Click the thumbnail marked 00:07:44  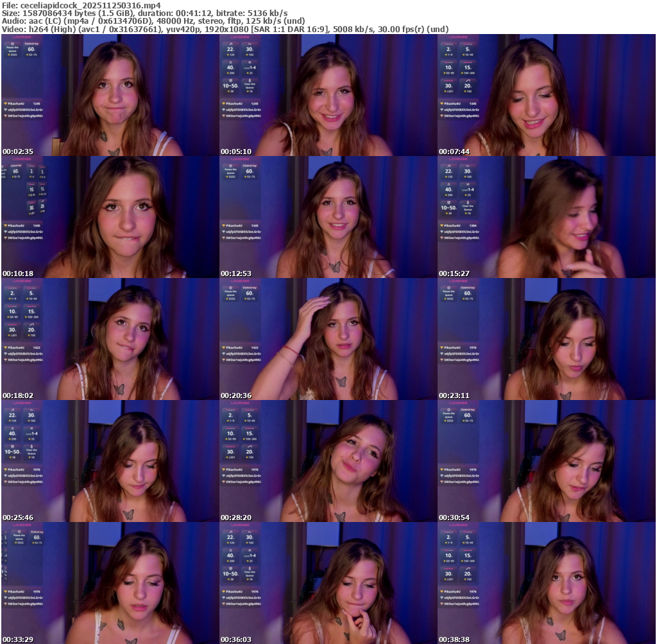click(x=546, y=95)
